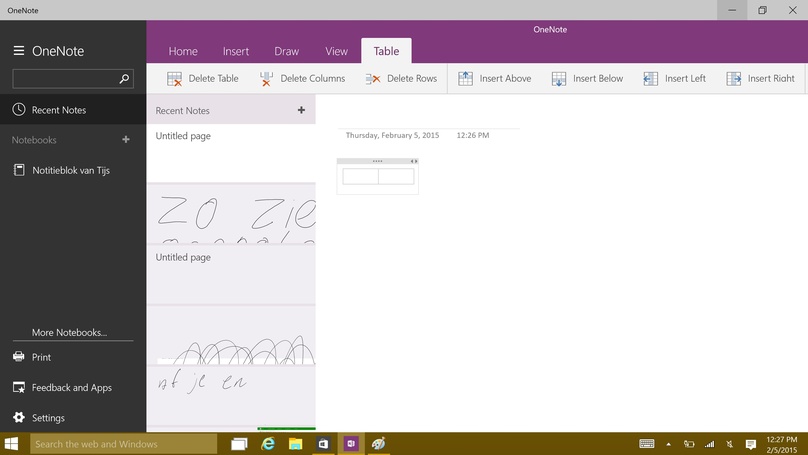Click the Insert Right icon

tap(734, 79)
